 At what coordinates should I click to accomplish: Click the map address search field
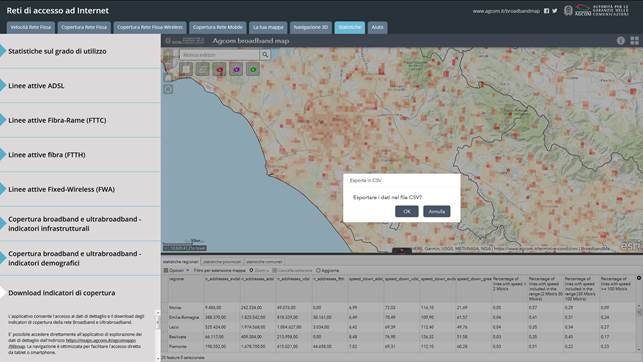(219, 55)
